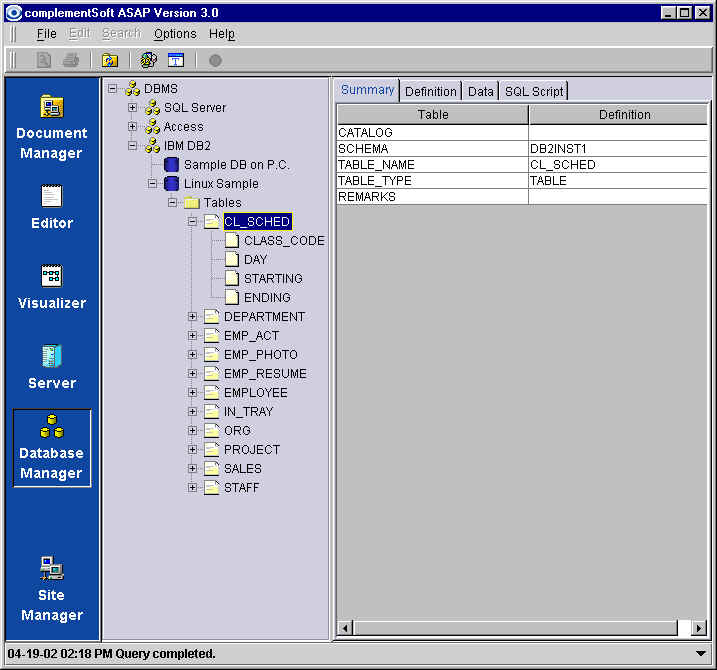The height and width of the screenshot is (670, 717).
Task: Click the toolbar drag handle beside File
Action: [13, 34]
